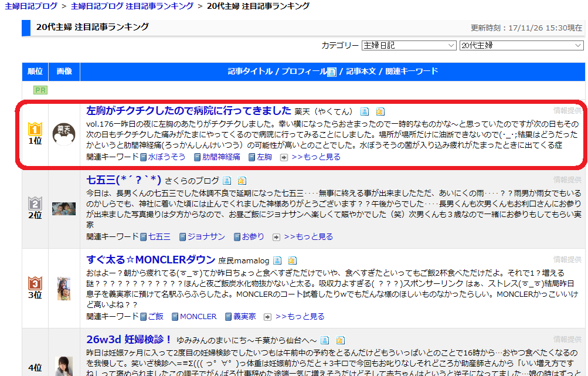Click the 庶民mamalog photo thumbnail
588x376 pixels.
pos(64,289)
